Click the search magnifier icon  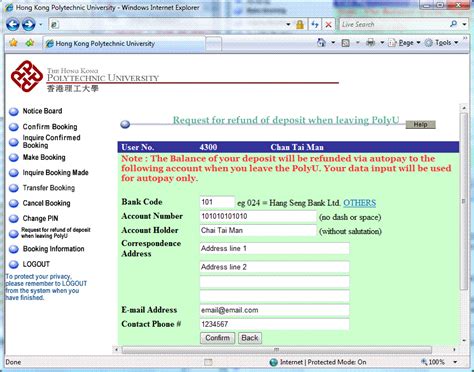454,24
